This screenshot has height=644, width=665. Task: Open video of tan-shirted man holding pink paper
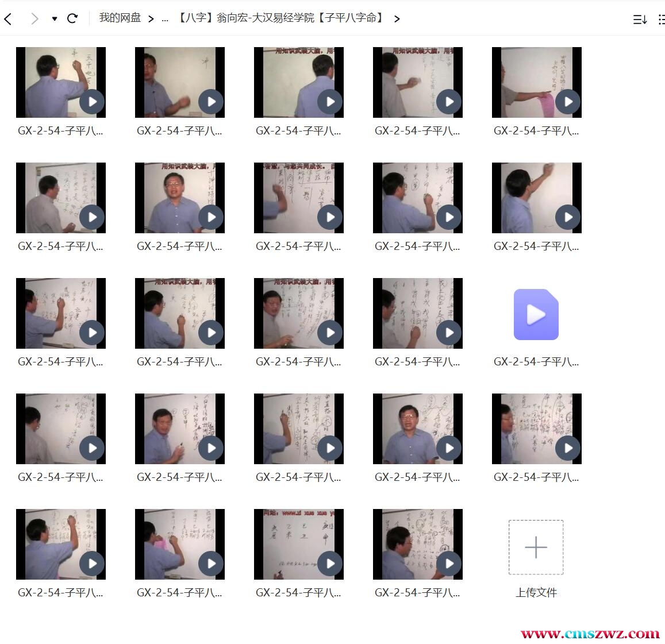pos(536,83)
